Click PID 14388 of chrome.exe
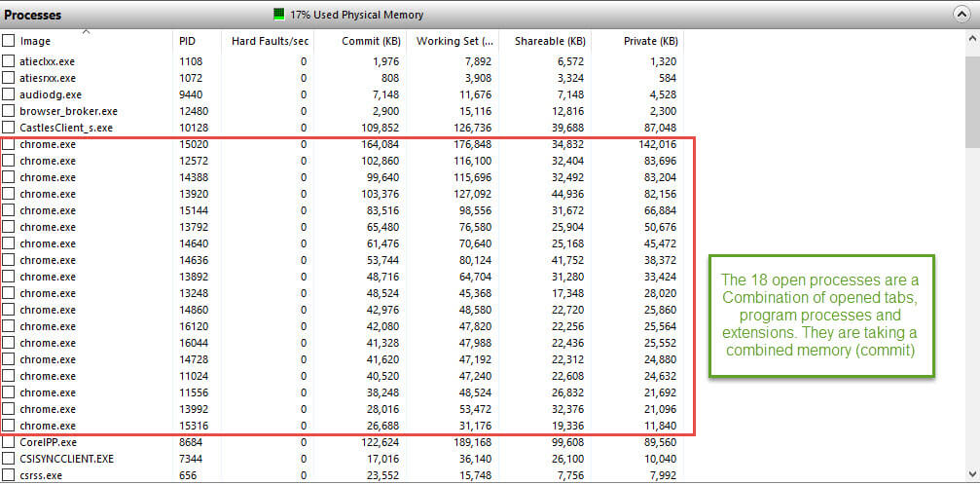The image size is (980, 485). (x=193, y=177)
